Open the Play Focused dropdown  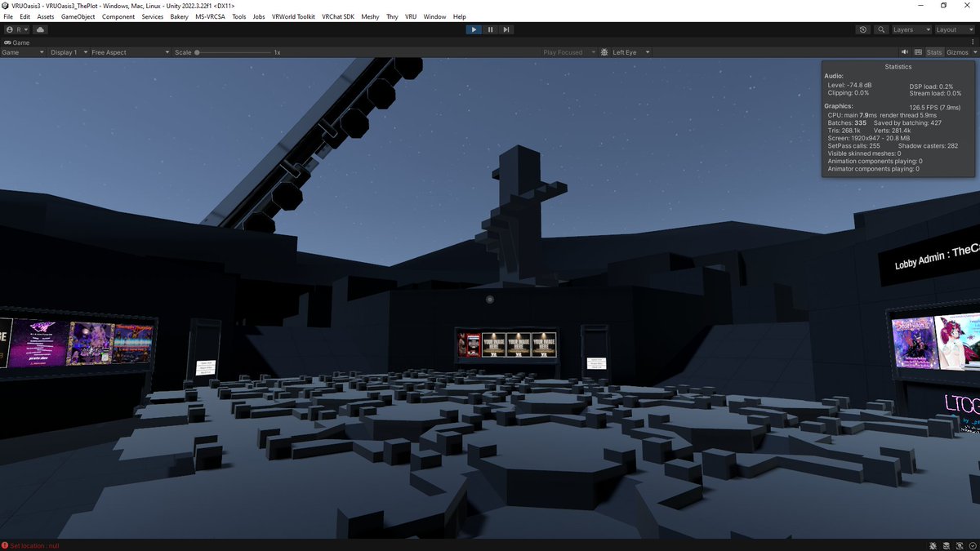(x=568, y=52)
